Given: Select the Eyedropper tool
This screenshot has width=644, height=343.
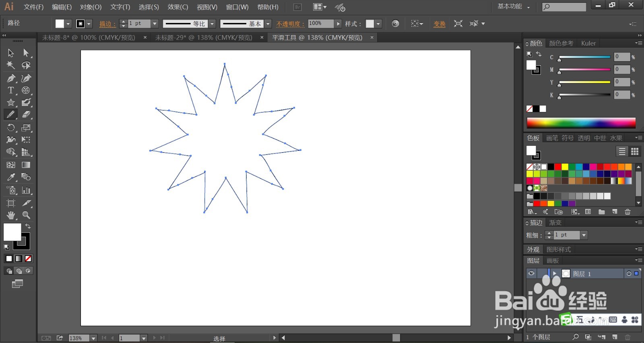Looking at the screenshot, I should point(11,177).
